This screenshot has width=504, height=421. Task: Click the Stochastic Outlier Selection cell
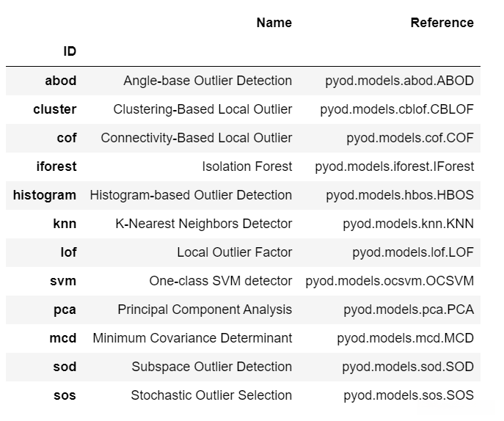[211, 395]
